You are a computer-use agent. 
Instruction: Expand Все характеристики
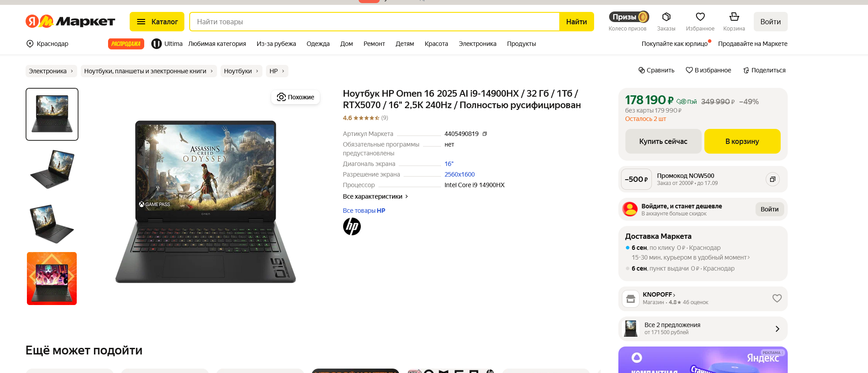tap(375, 196)
